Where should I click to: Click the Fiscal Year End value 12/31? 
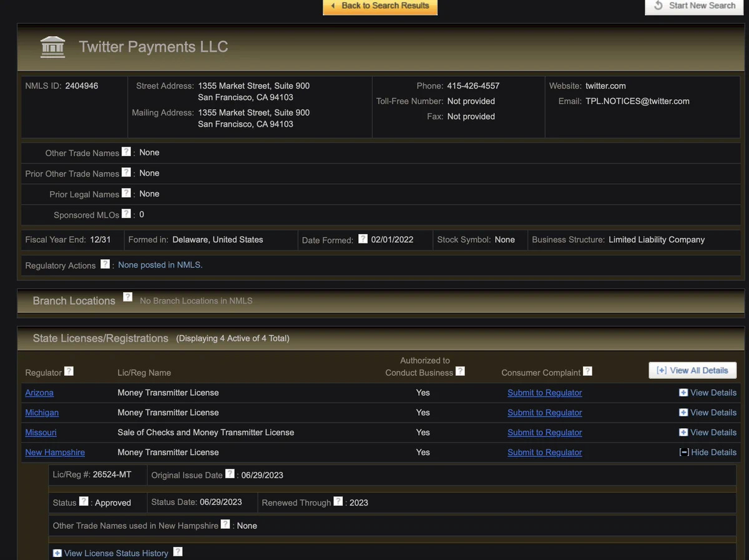pyautogui.click(x=100, y=240)
